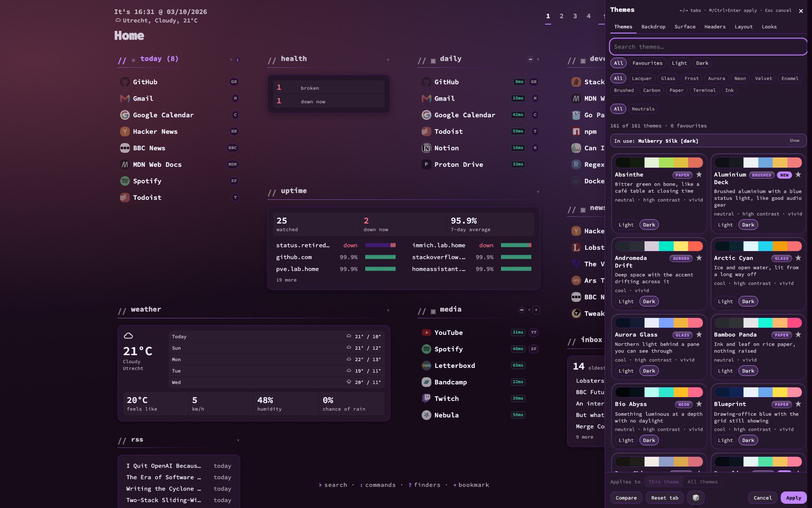812x508 pixels.
Task: Click the Absinthe theme color palette strip
Action: click(659, 163)
